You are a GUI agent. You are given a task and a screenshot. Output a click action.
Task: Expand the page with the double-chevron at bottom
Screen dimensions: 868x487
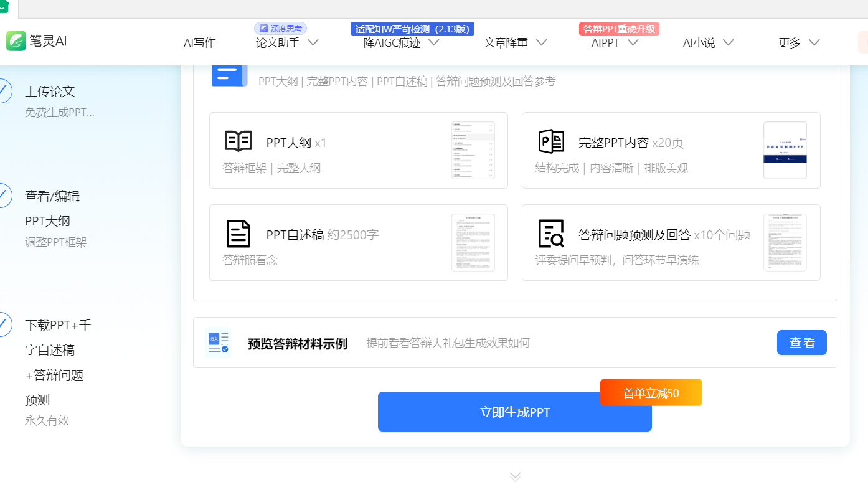pyautogui.click(x=515, y=475)
